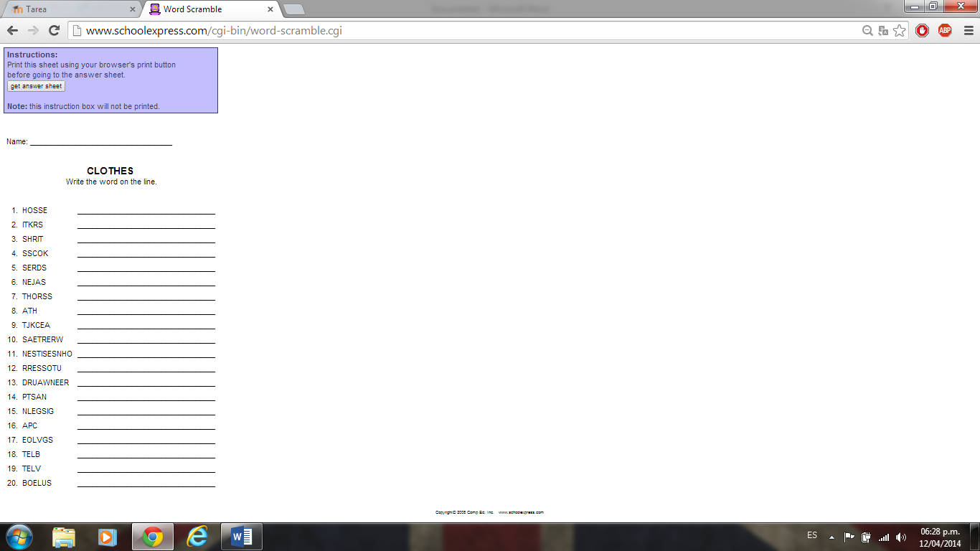Close the Word Scramble tab

click(x=270, y=9)
